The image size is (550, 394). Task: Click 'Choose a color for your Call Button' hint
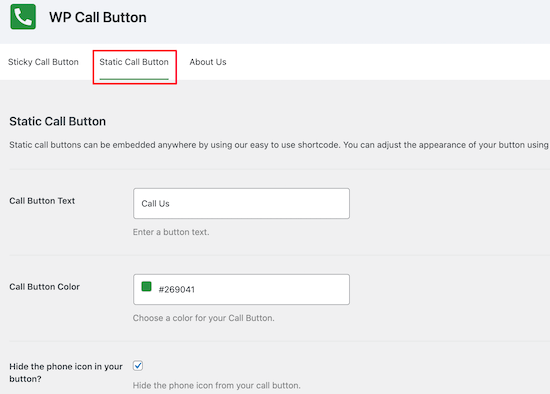coord(203,318)
